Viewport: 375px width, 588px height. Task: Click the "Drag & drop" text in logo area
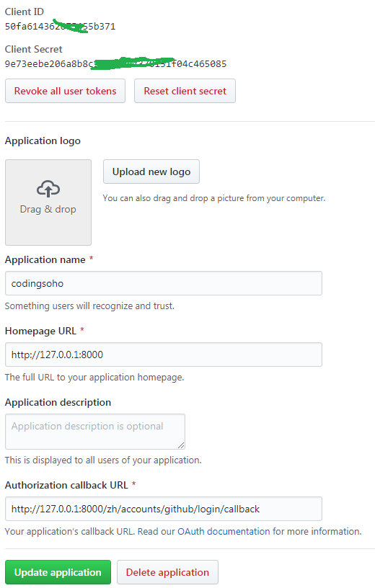[48, 209]
